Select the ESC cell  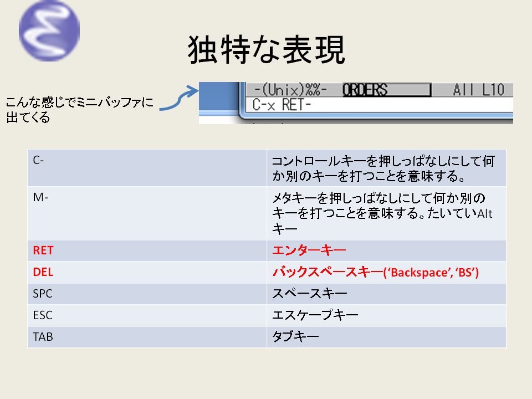pos(147,315)
